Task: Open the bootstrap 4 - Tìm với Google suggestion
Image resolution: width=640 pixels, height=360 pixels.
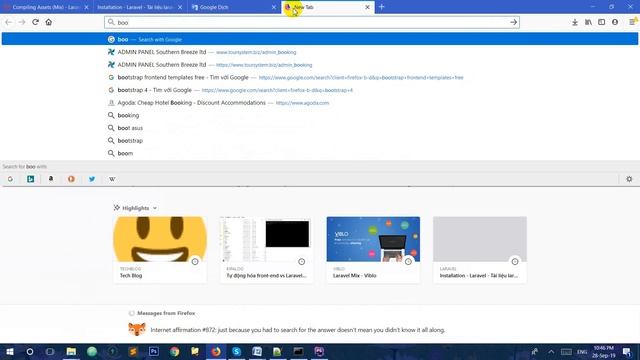Action: point(320,90)
